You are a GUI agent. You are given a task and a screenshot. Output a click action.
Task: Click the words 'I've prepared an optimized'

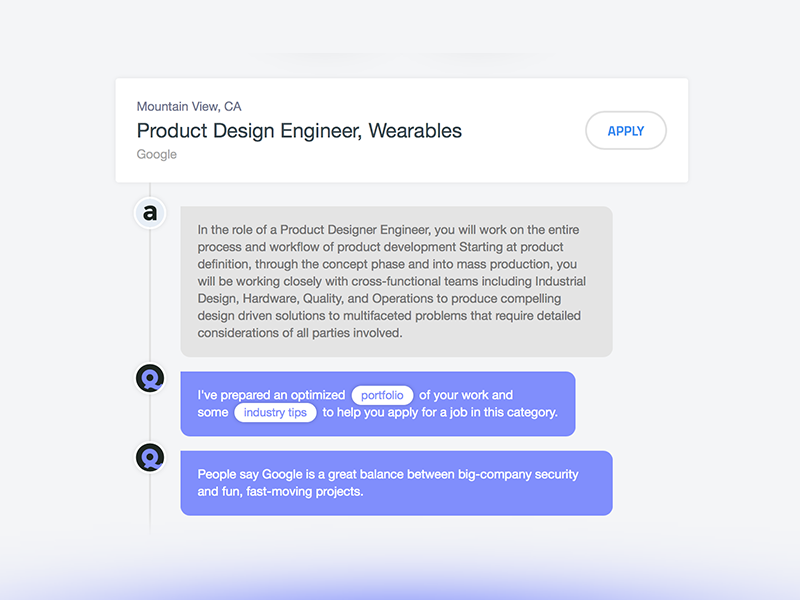point(271,395)
